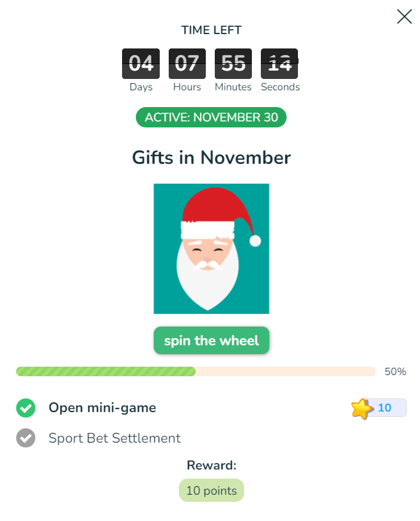This screenshot has width=420, height=521.
Task: Click the Hours countdown tile
Action: coord(187,63)
